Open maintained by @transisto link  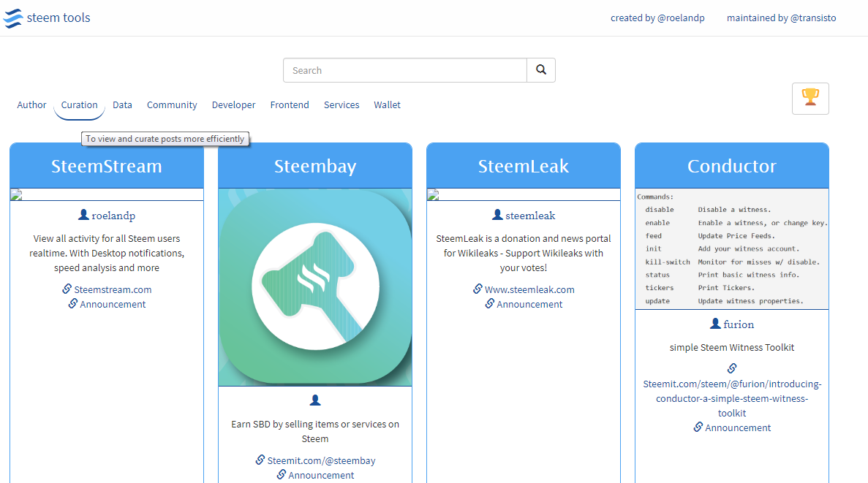coord(781,18)
